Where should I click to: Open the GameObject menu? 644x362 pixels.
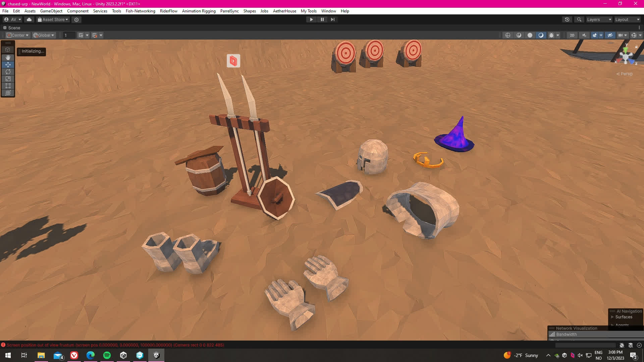51,11
